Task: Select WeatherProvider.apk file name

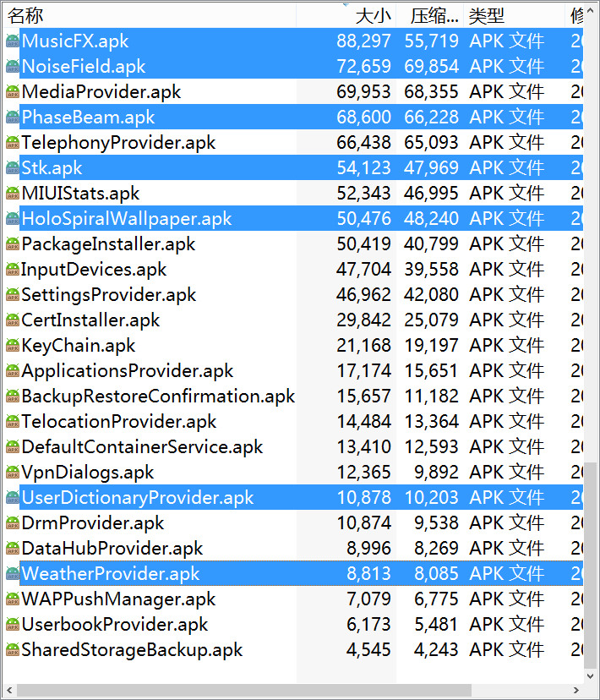Action: point(110,574)
